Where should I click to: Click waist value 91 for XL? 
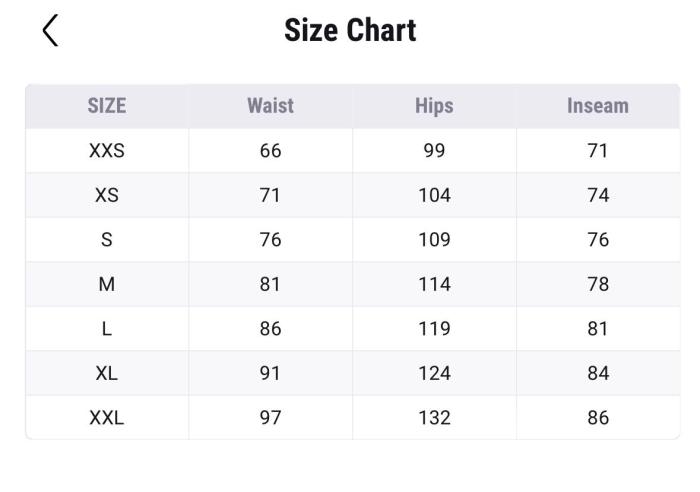tap(270, 373)
